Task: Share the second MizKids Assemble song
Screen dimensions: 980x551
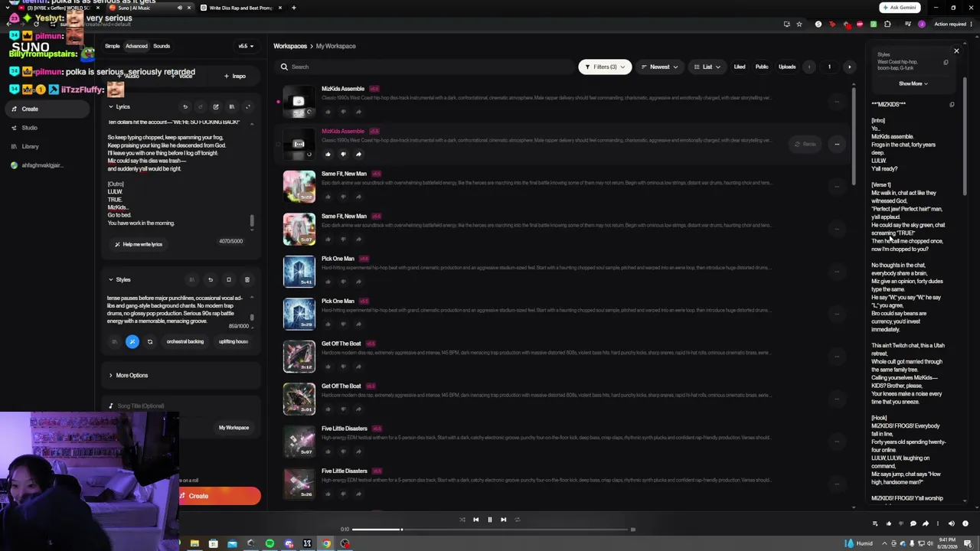Action: (x=358, y=154)
